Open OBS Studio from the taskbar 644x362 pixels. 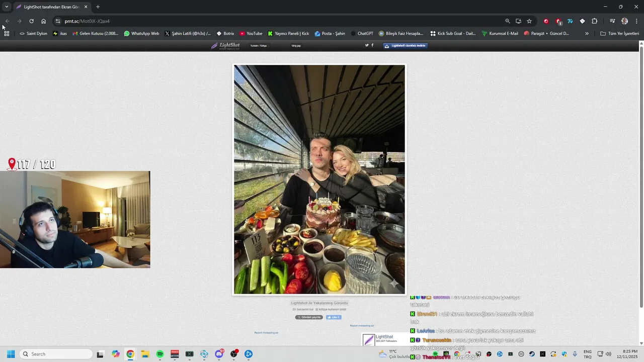point(234,354)
